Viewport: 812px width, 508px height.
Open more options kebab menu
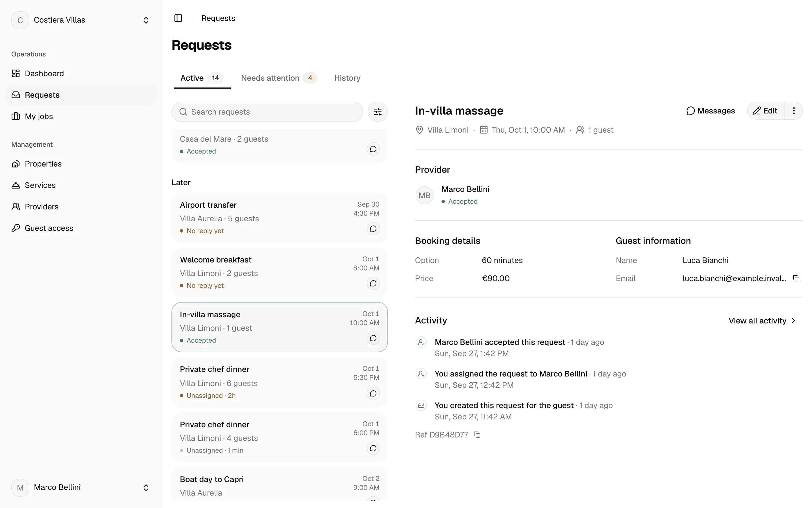tap(794, 111)
